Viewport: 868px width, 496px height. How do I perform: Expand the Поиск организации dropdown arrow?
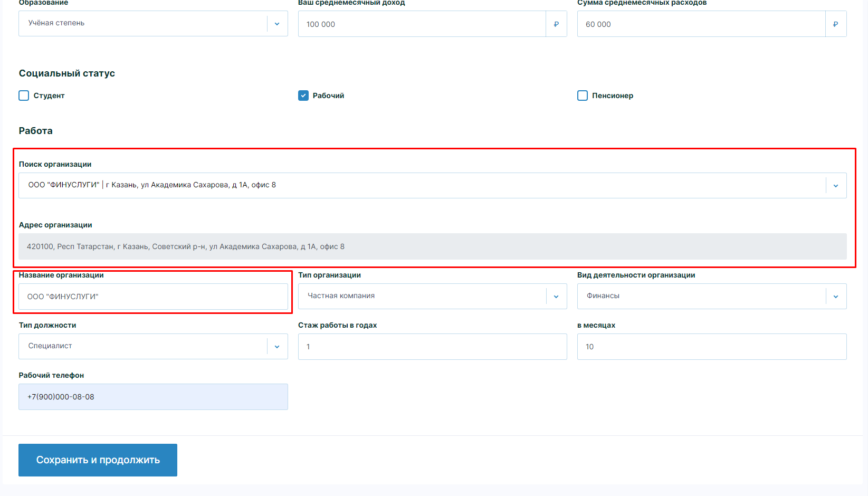click(x=836, y=186)
